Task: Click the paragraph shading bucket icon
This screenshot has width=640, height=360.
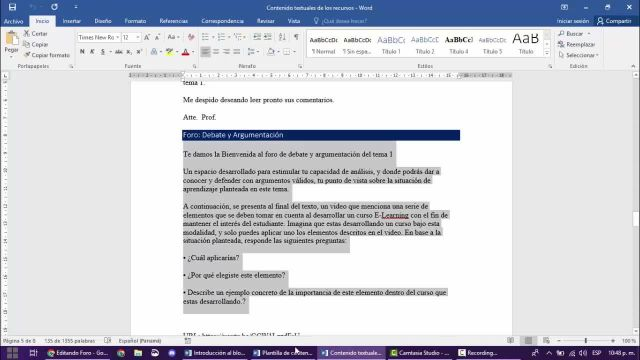Action: pos(271,52)
